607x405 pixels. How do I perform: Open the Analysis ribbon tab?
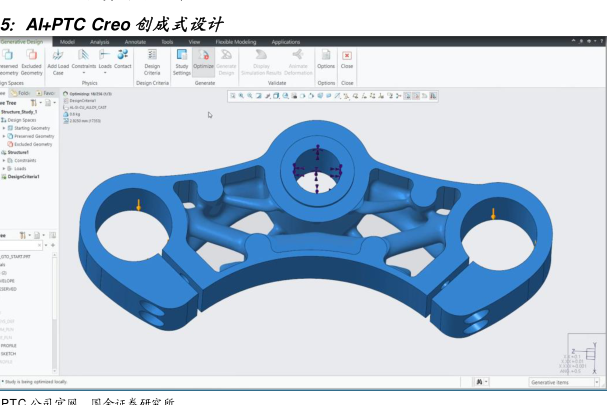100,42
